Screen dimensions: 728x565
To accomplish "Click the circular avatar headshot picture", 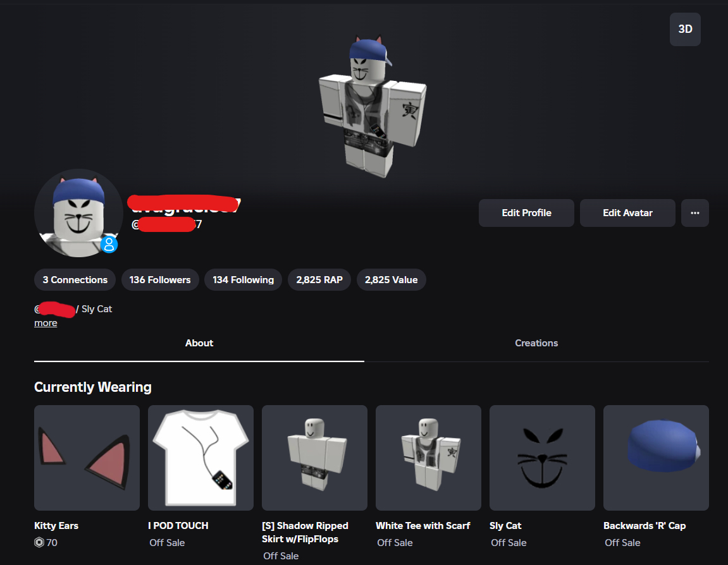I will click(x=78, y=213).
